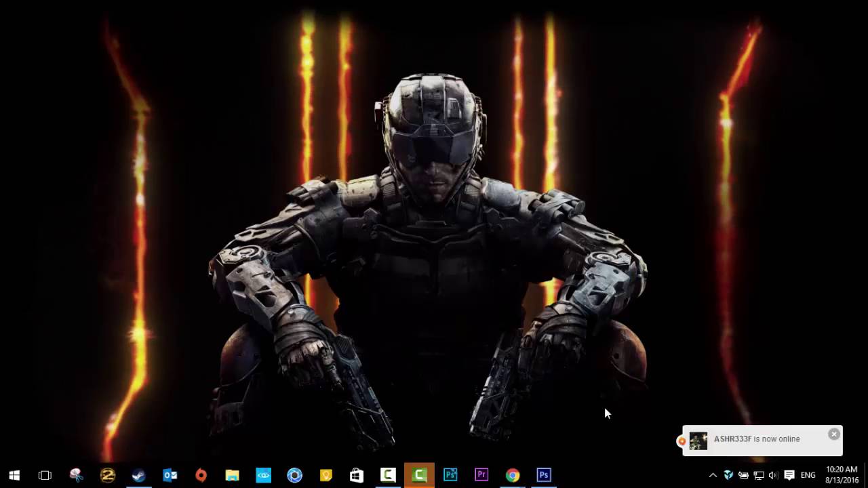The image size is (868, 488).
Task: Open the yellow lightbulb app on taskbar
Action: coord(325,475)
